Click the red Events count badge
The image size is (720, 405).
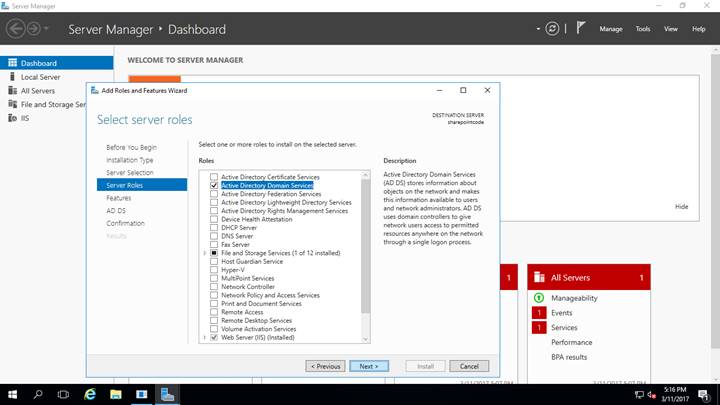click(539, 313)
